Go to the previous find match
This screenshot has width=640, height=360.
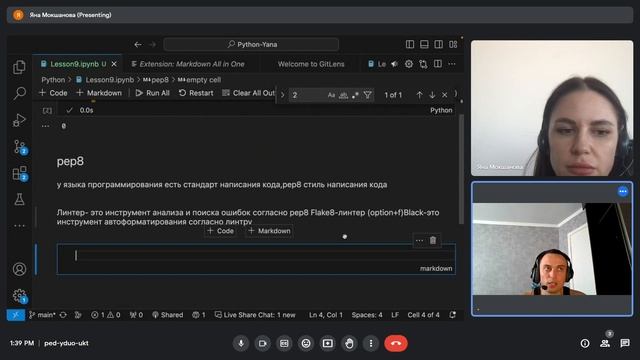[419, 95]
